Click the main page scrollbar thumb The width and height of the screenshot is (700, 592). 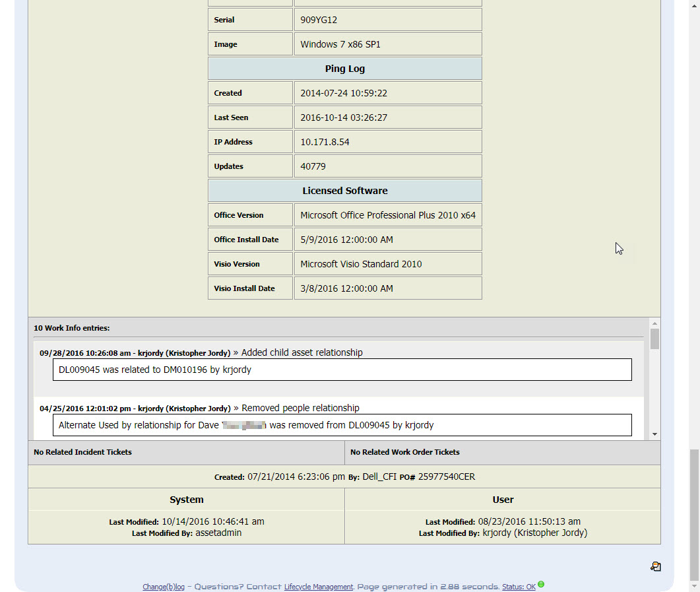tap(694, 514)
